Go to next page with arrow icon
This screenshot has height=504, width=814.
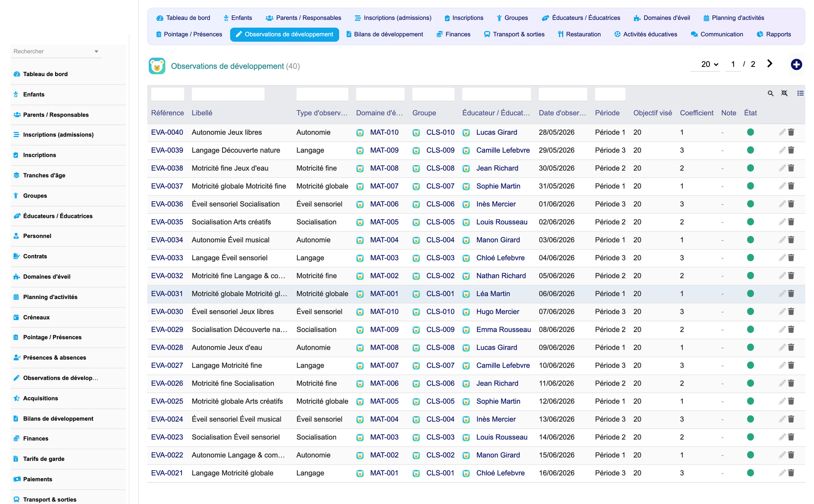click(x=770, y=64)
